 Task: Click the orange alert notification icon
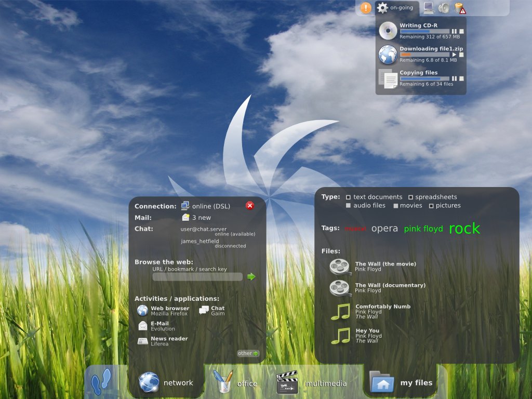tap(366, 8)
